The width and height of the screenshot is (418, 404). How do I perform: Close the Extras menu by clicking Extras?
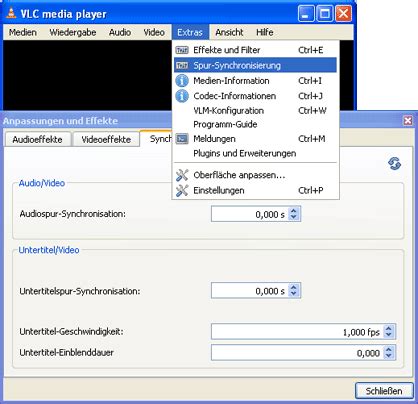190,32
